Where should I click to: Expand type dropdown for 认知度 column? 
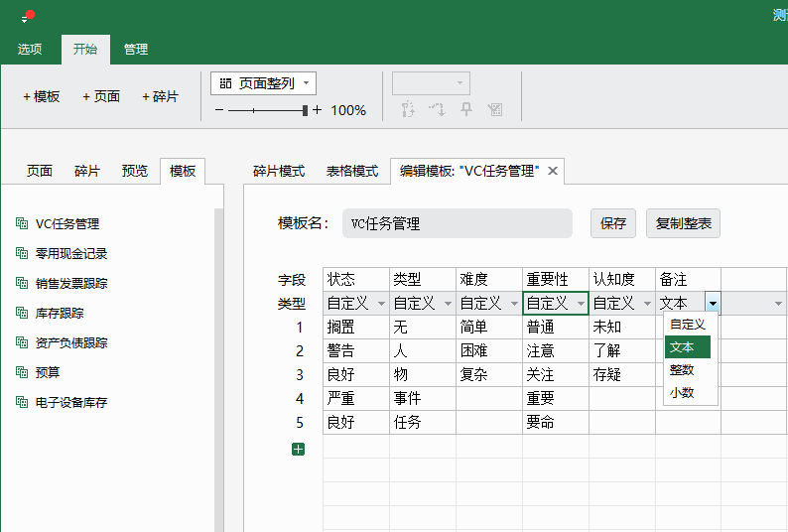[x=647, y=304]
